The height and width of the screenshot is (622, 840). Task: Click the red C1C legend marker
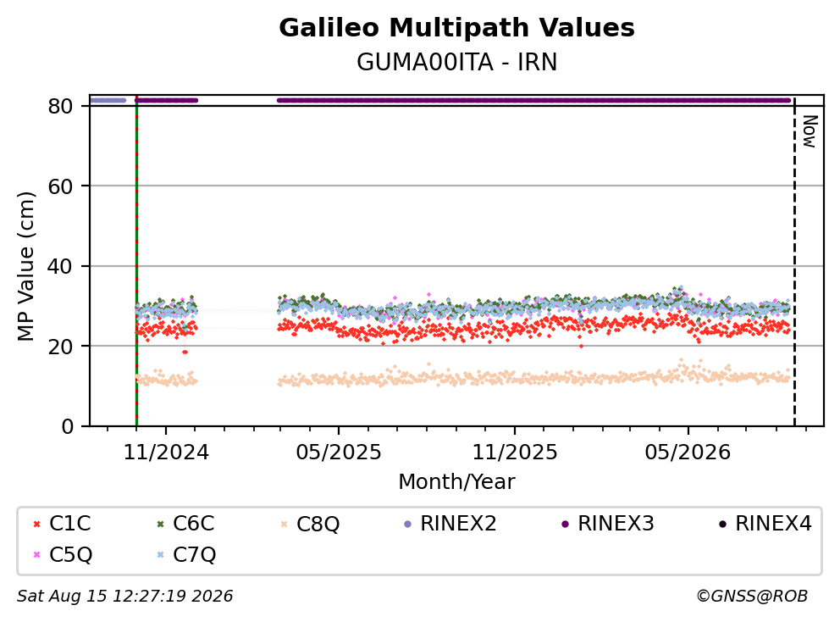(37, 524)
